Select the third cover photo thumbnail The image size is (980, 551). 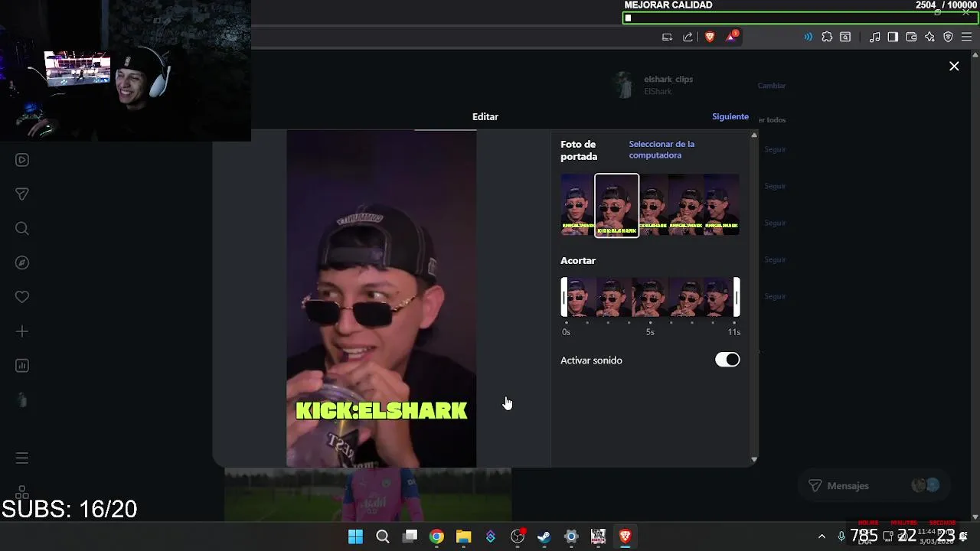pyautogui.click(x=653, y=205)
